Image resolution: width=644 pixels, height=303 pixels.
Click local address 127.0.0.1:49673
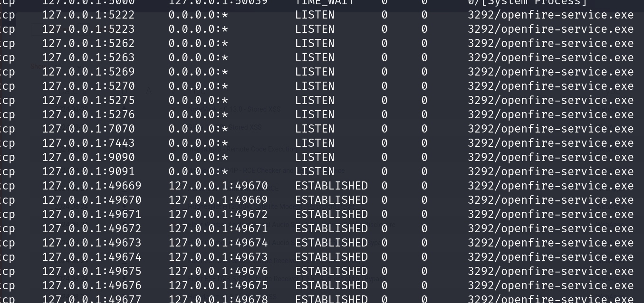pyautogui.click(x=92, y=243)
